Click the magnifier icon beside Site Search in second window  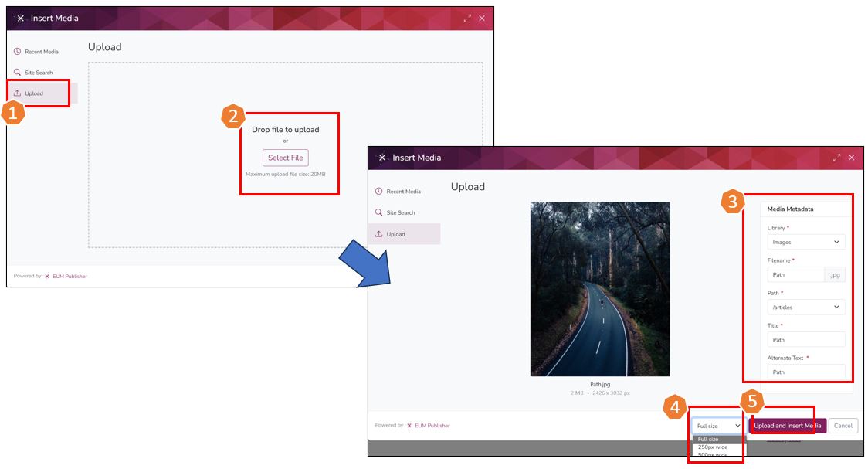[x=378, y=212]
